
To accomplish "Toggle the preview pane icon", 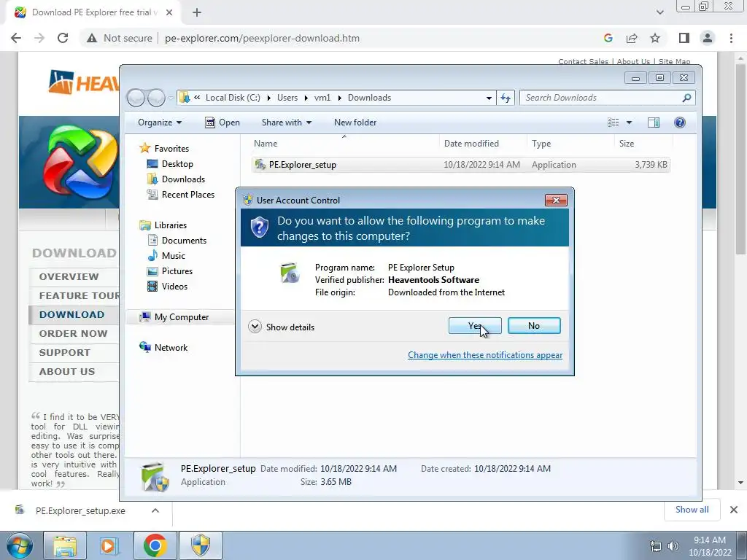I will pyautogui.click(x=653, y=122).
